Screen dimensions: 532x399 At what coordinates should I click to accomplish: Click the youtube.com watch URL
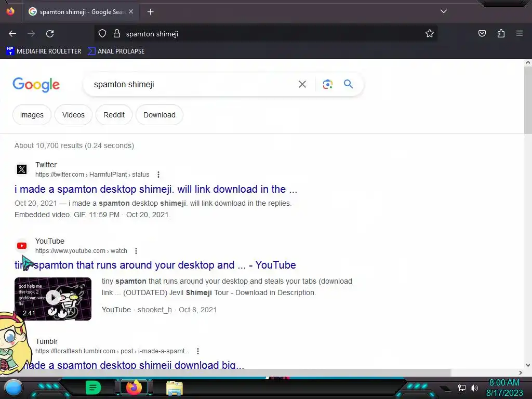(81, 251)
